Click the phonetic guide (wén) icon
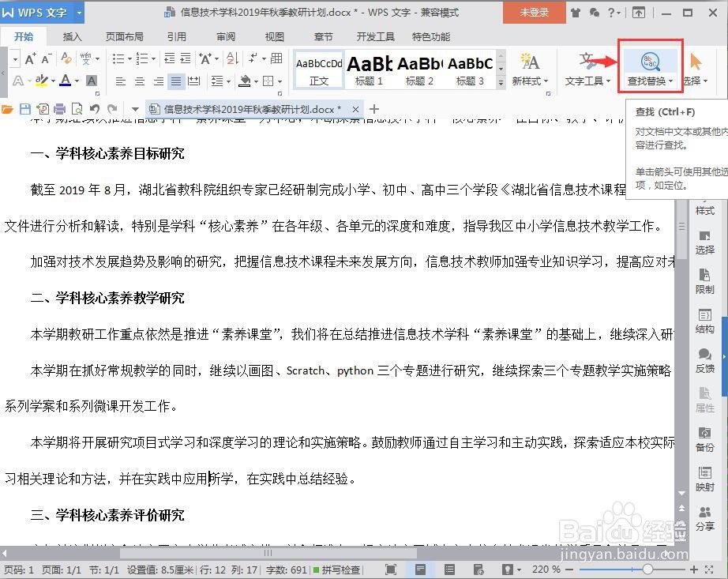This screenshot has width=728, height=579. 86,58
